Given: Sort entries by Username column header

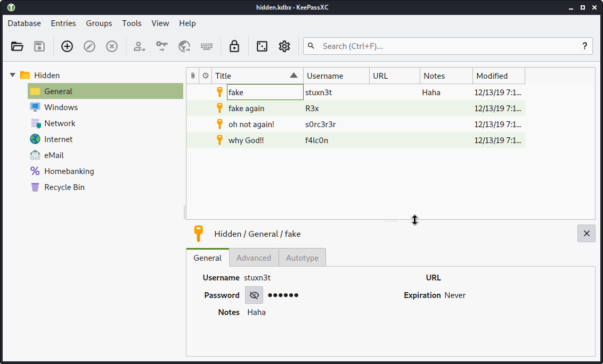Looking at the screenshot, I should (337, 76).
